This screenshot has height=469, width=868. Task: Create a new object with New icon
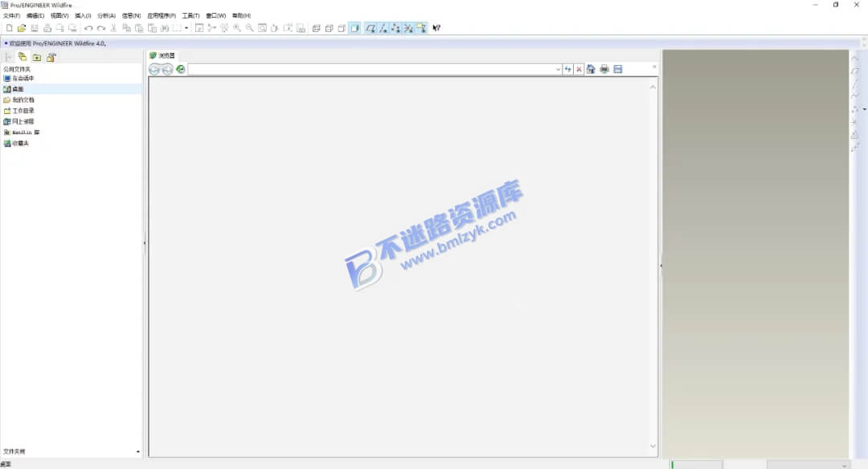[x=9, y=27]
